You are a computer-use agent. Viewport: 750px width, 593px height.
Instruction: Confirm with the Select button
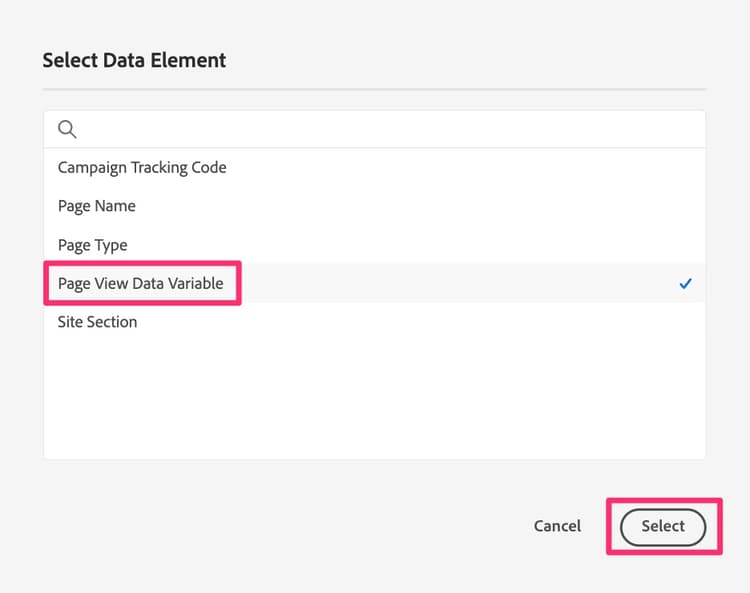pyautogui.click(x=663, y=526)
